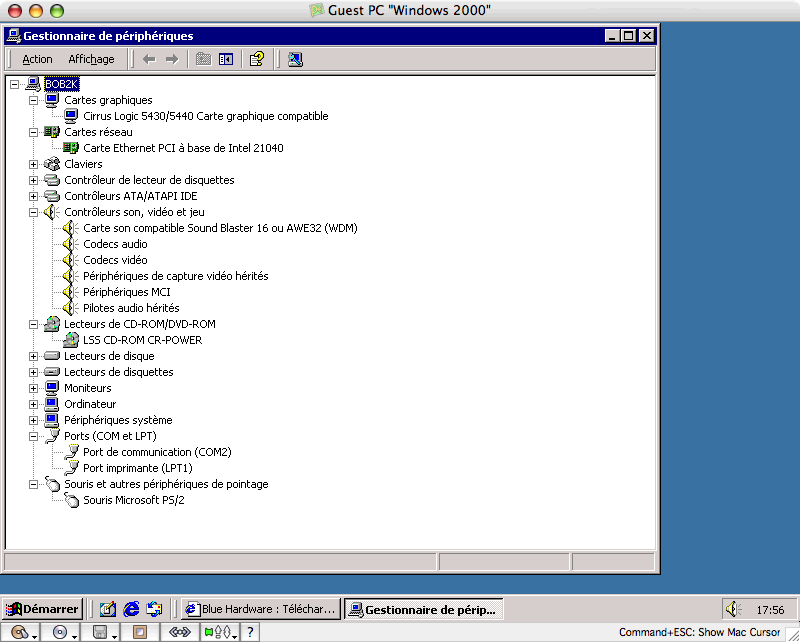Open the Virtual PC hard disk menu icon
Screen dimensions: 800x642
(x=21, y=632)
